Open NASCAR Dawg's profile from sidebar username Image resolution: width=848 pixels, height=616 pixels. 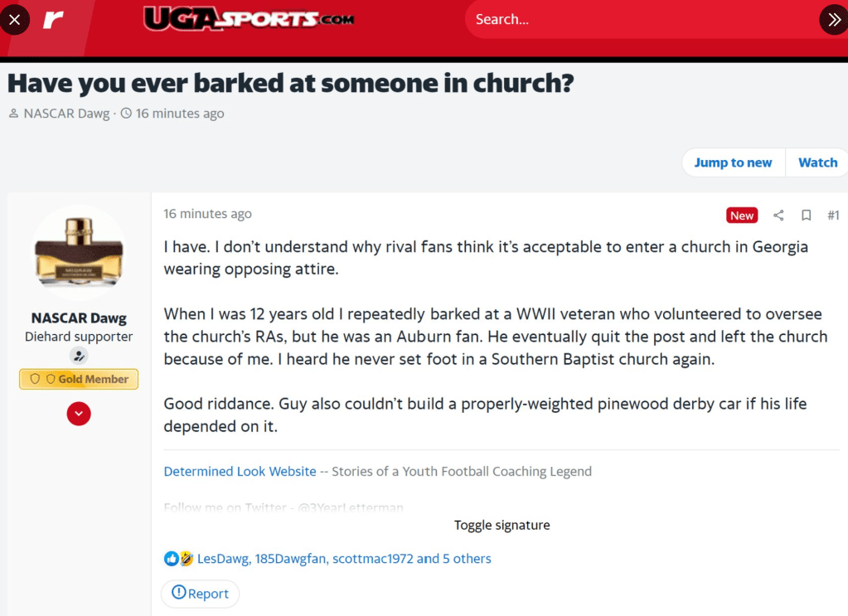[x=80, y=318]
